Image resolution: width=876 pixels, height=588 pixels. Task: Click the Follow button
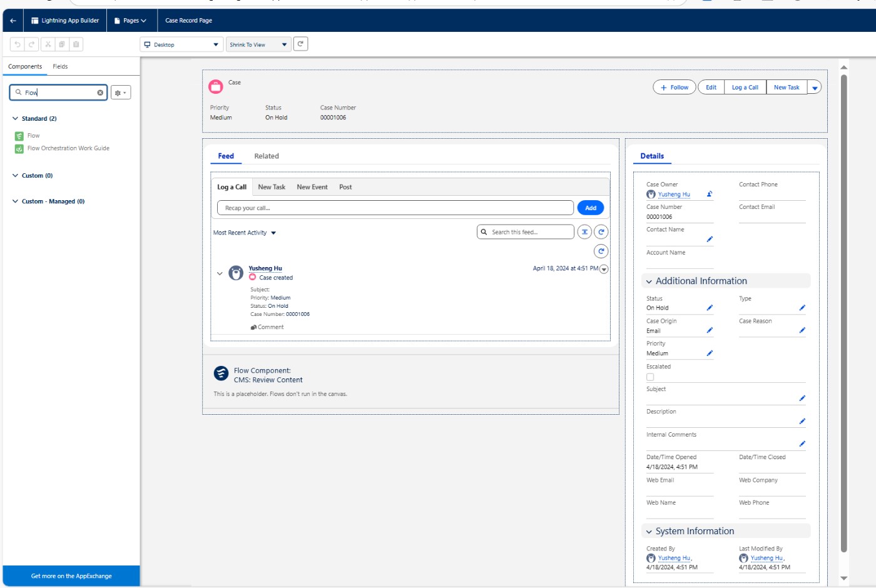pyautogui.click(x=675, y=88)
